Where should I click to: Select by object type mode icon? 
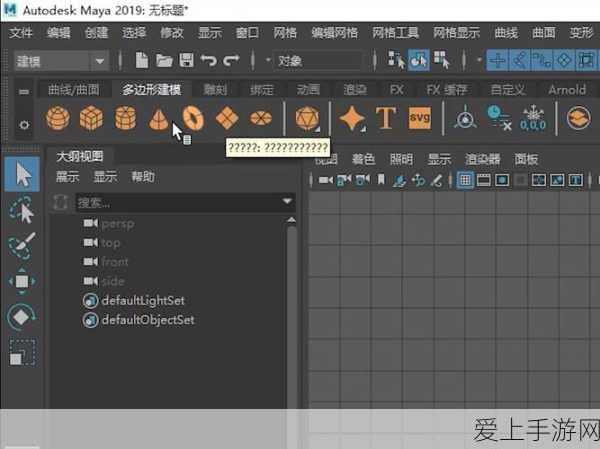pyautogui.click(x=419, y=60)
